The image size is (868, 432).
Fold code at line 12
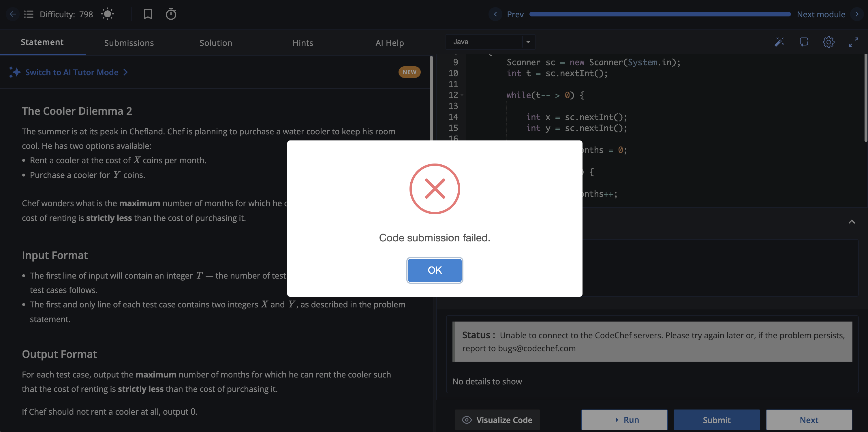pos(462,95)
